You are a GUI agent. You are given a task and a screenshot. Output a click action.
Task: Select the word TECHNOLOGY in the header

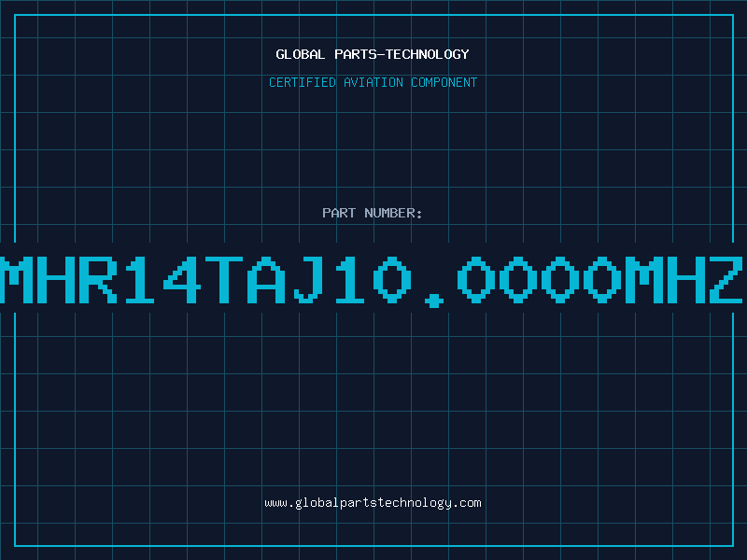(x=428, y=54)
